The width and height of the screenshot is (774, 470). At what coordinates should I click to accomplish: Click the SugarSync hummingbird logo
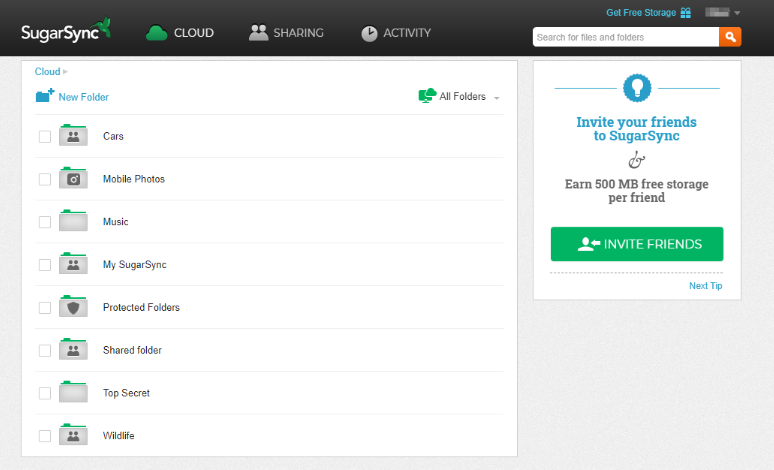(x=66, y=31)
